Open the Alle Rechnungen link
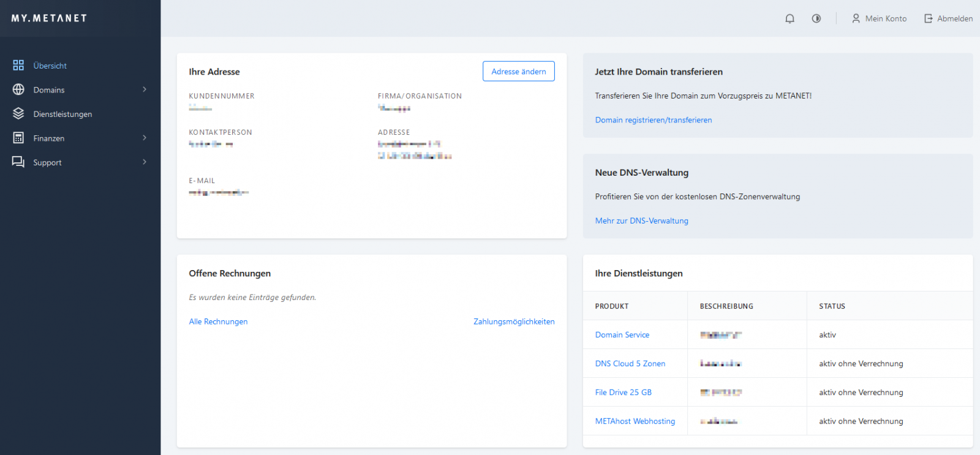The height and width of the screenshot is (455, 980). (x=218, y=322)
